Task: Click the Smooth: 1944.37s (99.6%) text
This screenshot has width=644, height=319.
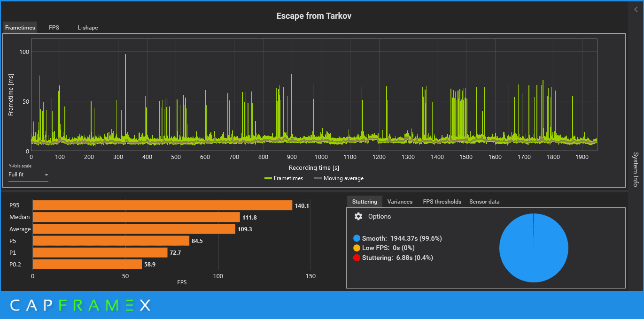Action: point(402,238)
